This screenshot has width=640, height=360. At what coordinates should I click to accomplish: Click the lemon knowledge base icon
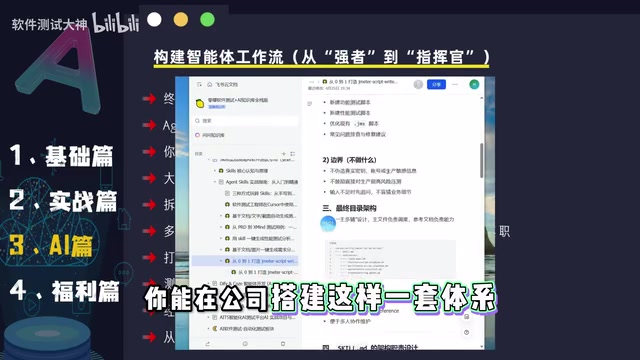tap(200, 103)
